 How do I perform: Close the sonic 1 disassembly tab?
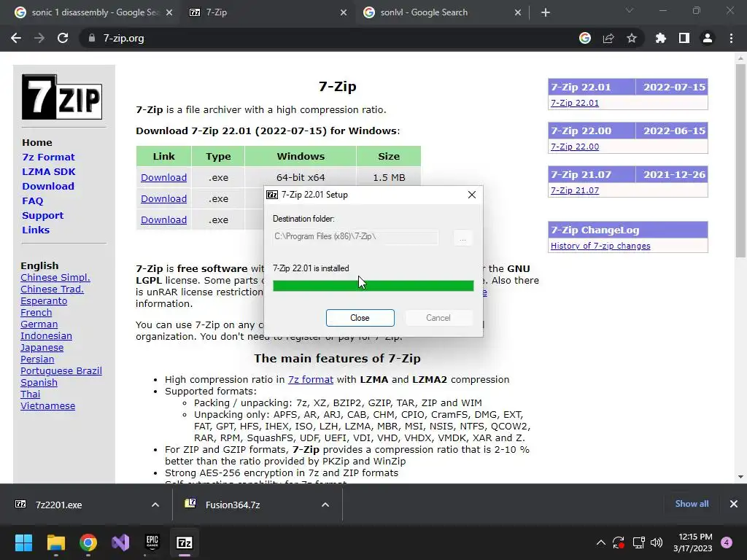click(169, 12)
